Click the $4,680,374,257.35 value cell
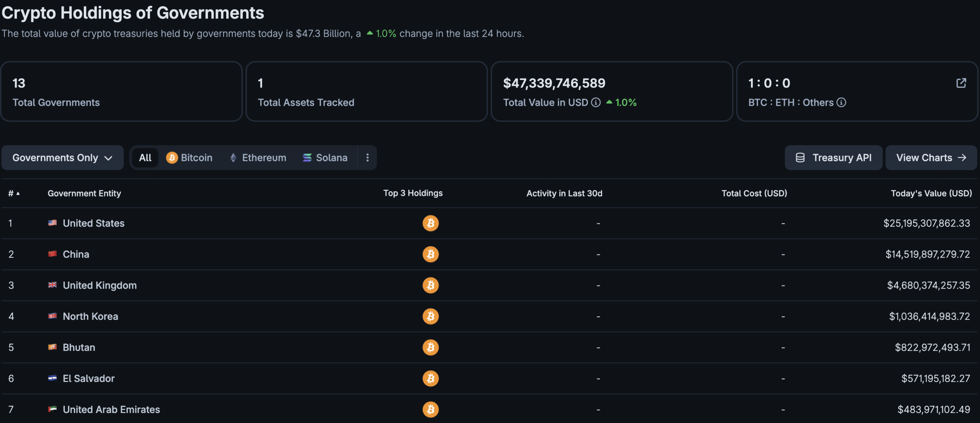The height and width of the screenshot is (423, 980). 928,285
